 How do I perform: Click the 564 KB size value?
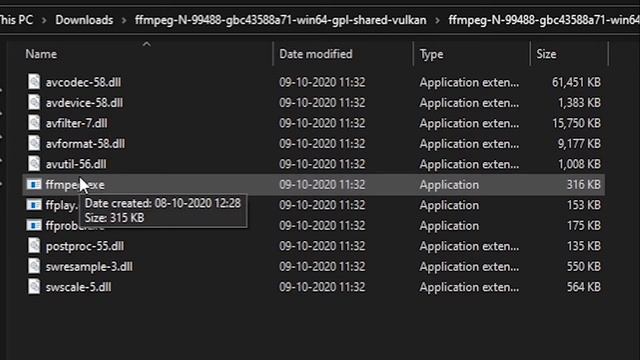pos(584,287)
